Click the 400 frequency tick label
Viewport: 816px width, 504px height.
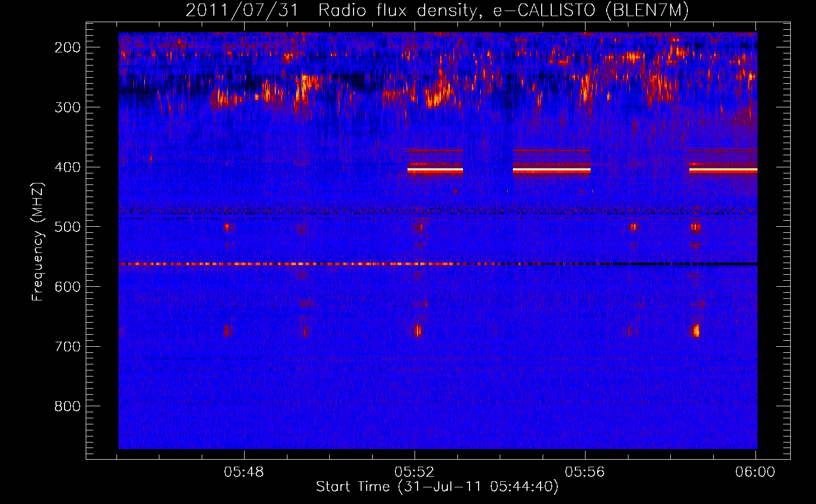(68, 167)
